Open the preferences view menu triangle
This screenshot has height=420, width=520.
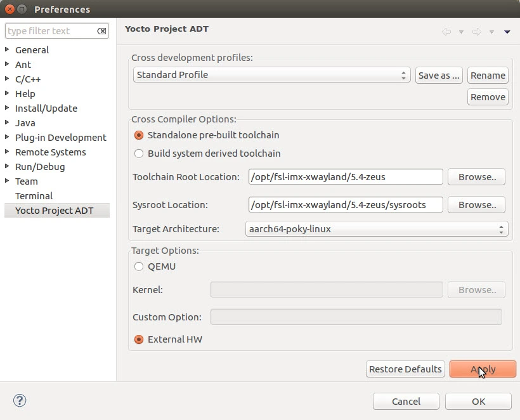pos(507,32)
